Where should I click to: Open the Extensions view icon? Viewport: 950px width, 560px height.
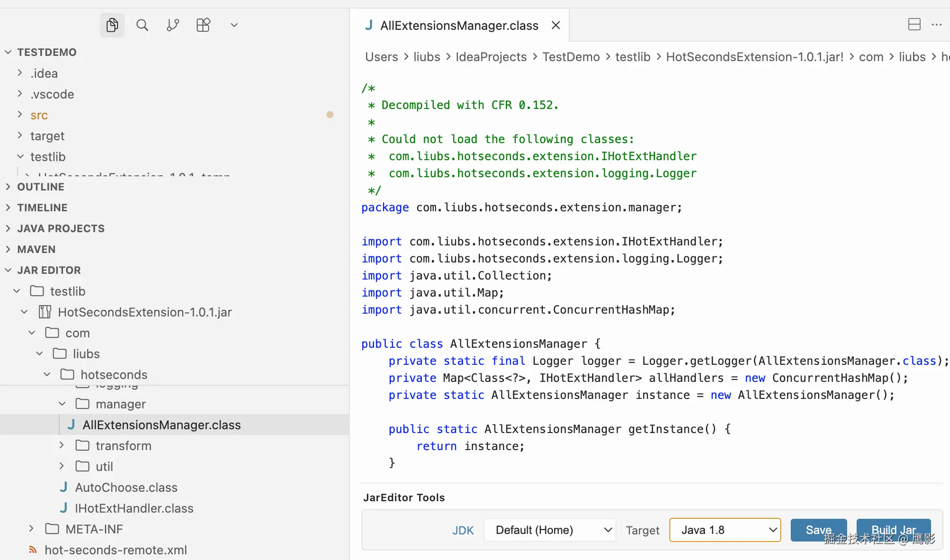(203, 25)
